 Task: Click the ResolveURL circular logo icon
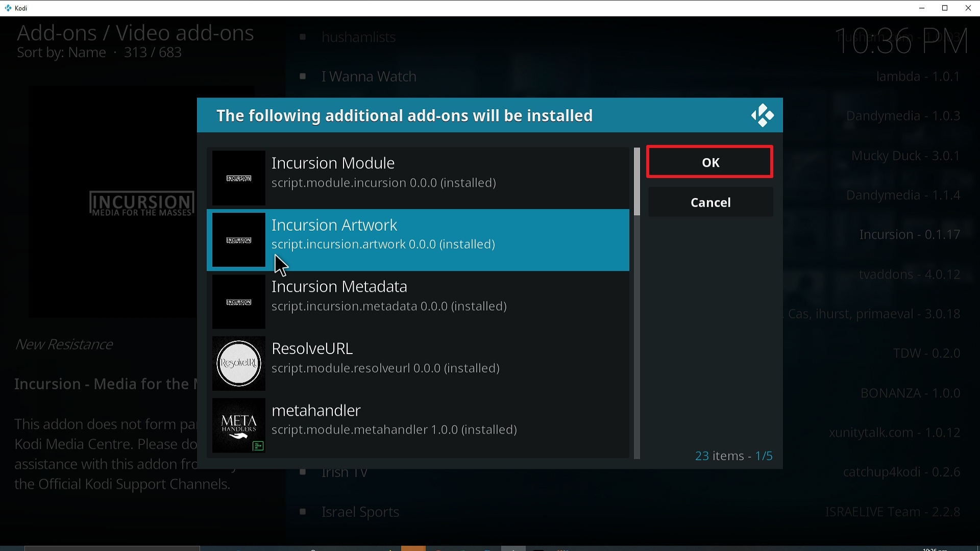click(x=238, y=363)
